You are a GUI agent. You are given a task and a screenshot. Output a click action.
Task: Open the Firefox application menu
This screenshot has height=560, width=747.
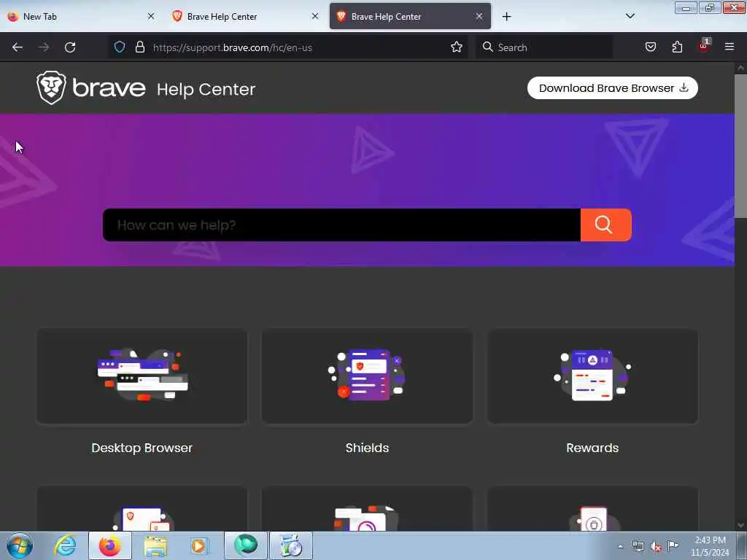point(729,47)
